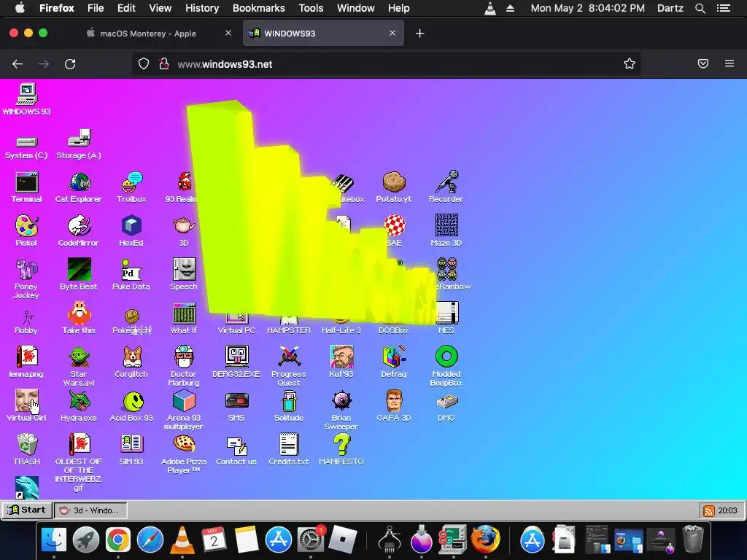Open the Tools menu

(x=311, y=8)
